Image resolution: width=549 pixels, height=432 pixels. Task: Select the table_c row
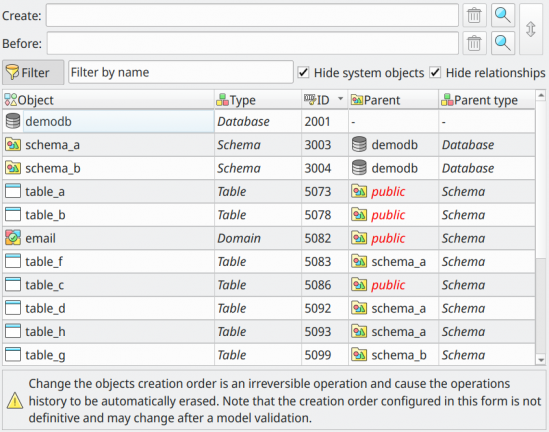click(x=269, y=285)
